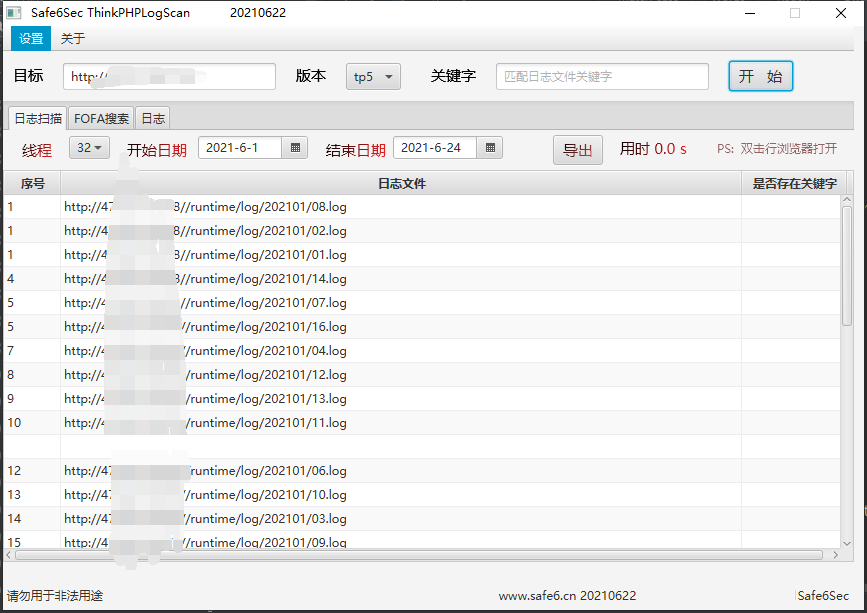867x613 pixels.
Task: Select row with 202101/03.log
Action: coord(422,518)
